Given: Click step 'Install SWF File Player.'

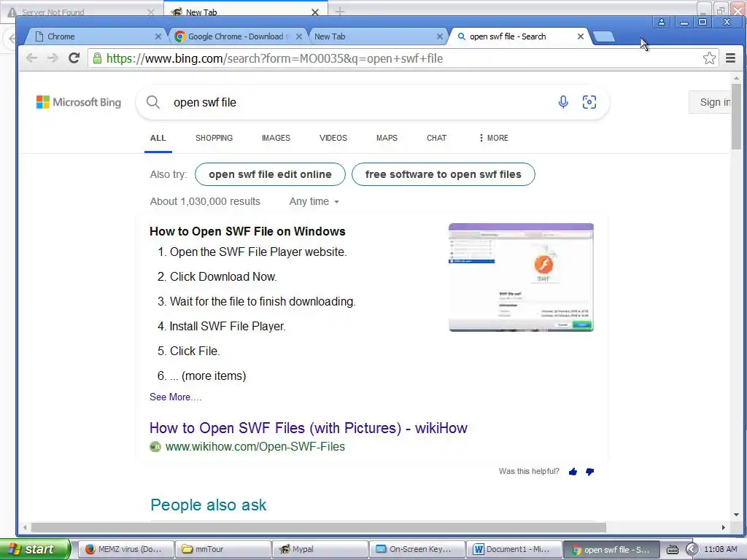Looking at the screenshot, I should click(x=228, y=326).
